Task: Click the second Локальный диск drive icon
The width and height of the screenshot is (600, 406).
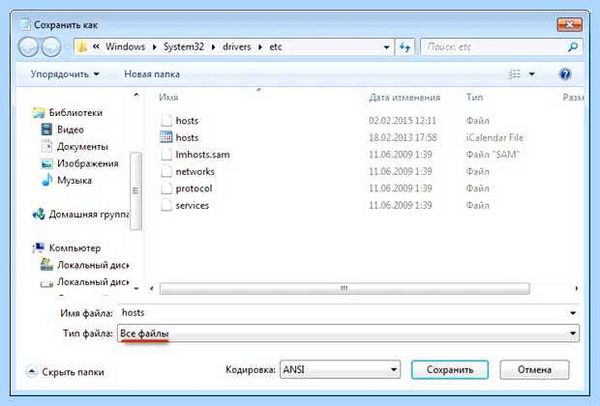Action: coord(46,283)
